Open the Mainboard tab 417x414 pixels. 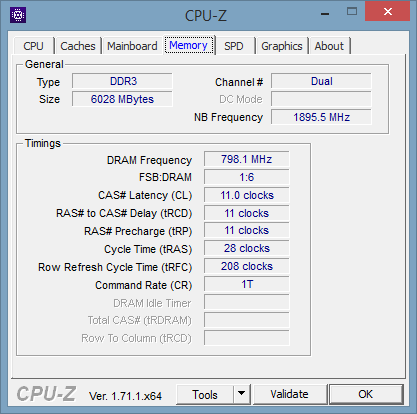pyautogui.click(x=132, y=46)
